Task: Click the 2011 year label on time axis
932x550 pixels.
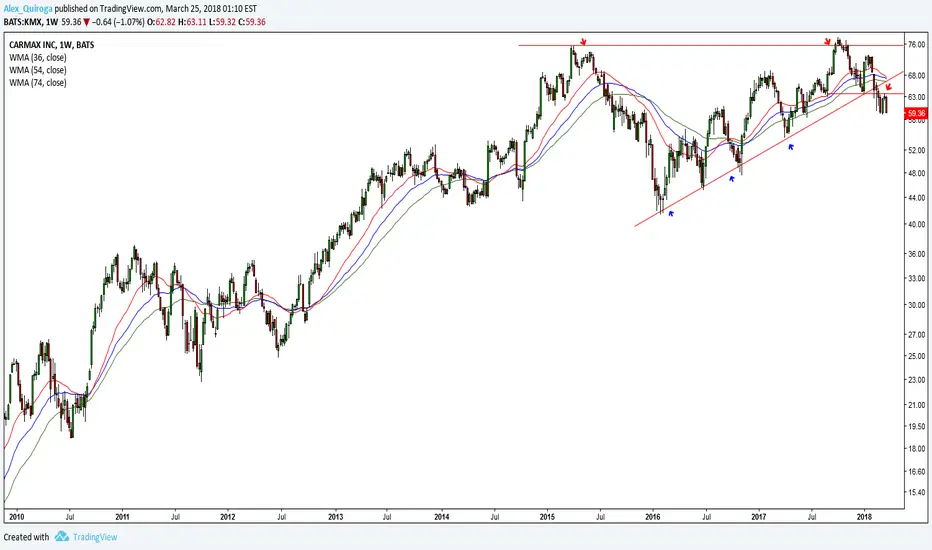Action: coord(122,517)
